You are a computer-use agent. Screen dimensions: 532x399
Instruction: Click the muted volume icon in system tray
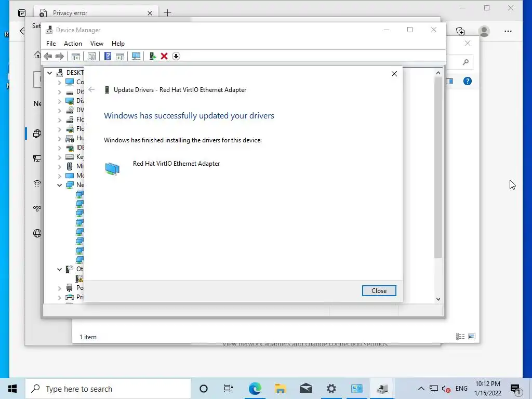click(446, 389)
